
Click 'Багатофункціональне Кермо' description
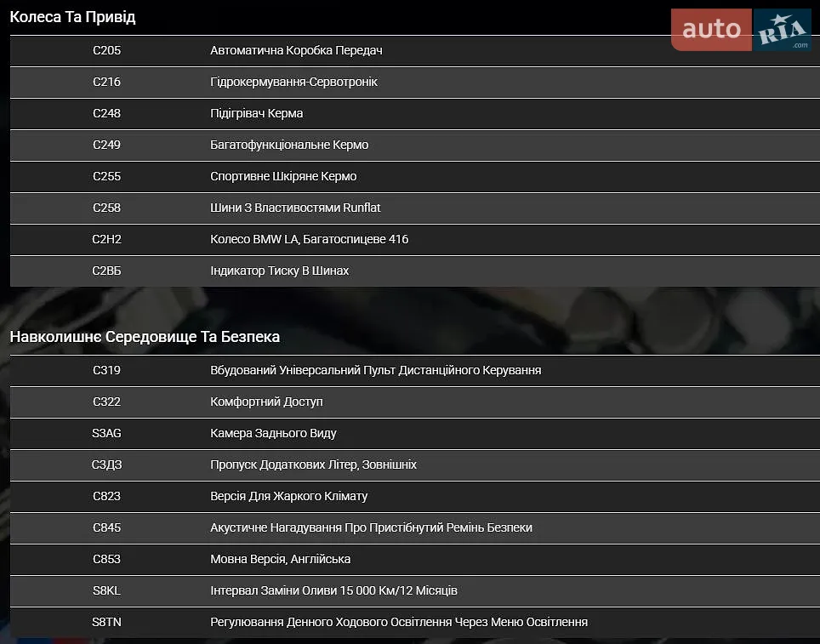[289, 145]
